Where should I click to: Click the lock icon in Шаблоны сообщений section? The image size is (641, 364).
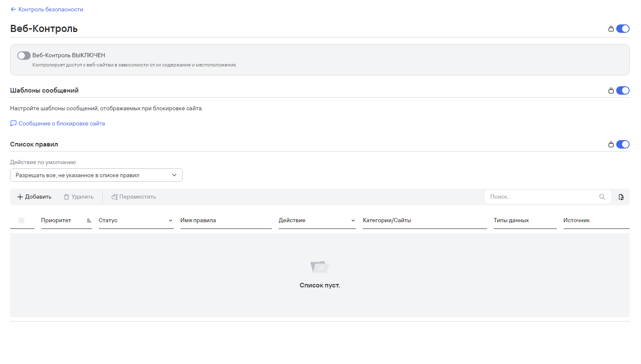[x=611, y=90]
